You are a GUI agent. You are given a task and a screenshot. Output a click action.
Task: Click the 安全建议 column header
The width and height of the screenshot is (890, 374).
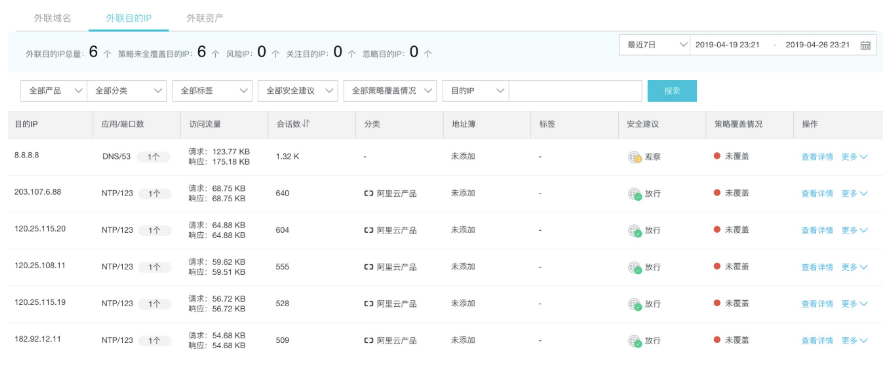click(643, 124)
